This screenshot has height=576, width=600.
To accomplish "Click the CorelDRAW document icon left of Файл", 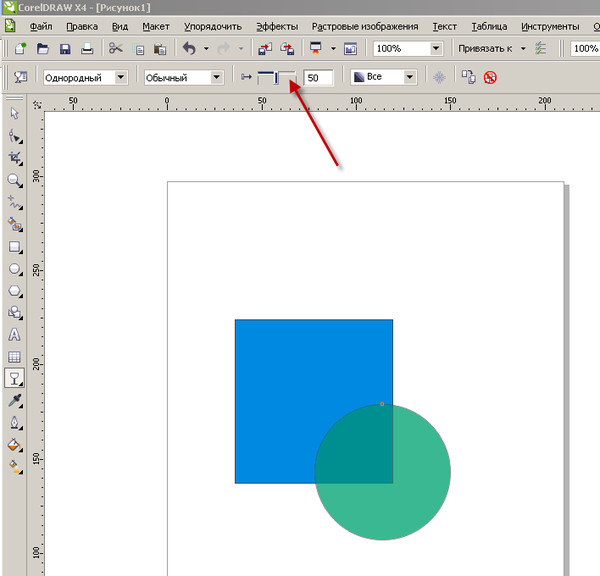I will 10,26.
